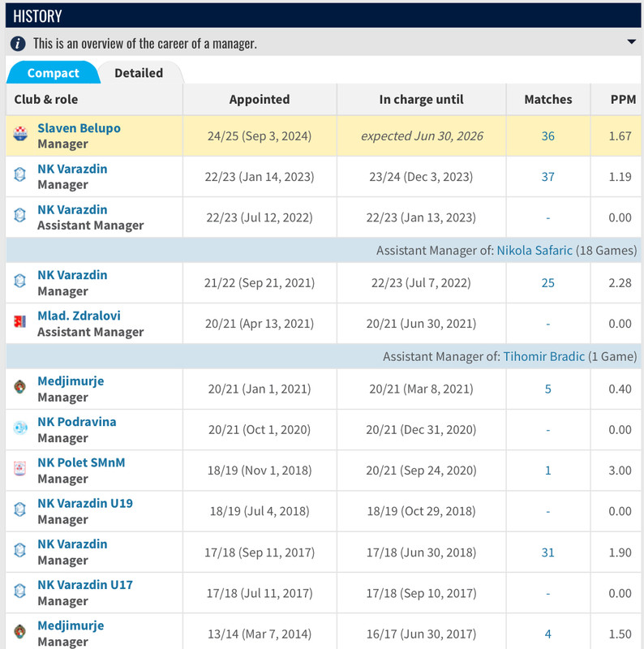Click the HISTORY section heading
Screen dimensions: 644x649
point(37,16)
